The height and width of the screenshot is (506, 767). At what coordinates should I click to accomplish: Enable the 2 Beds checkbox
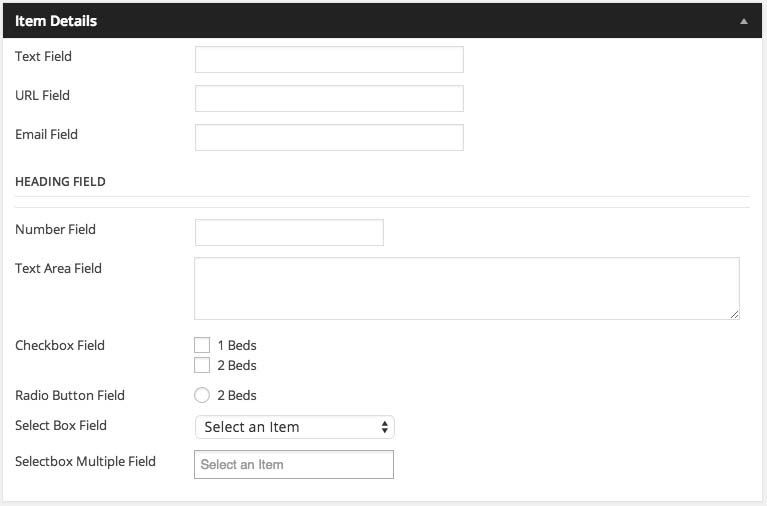(x=202, y=365)
